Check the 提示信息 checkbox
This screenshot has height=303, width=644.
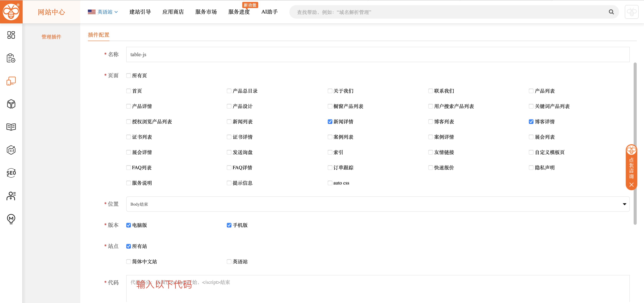[x=229, y=183]
